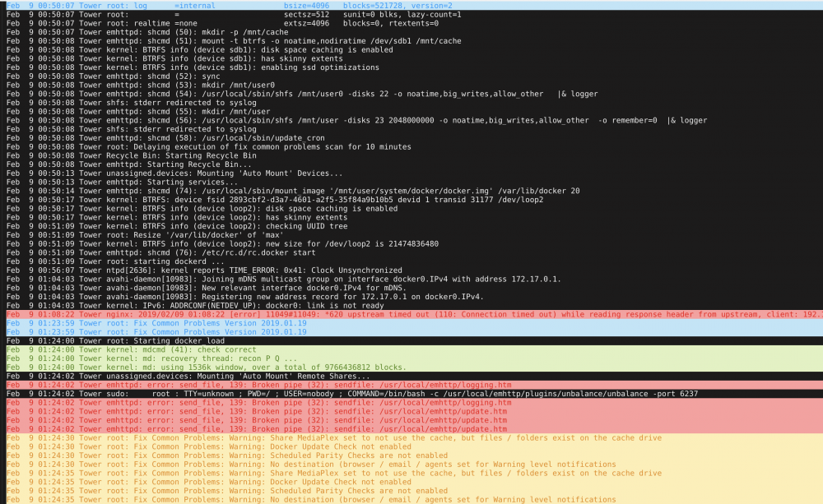Click the 'mkdir /mnt/user0' log line
Viewport: 823px width, 504px height.
(141, 85)
